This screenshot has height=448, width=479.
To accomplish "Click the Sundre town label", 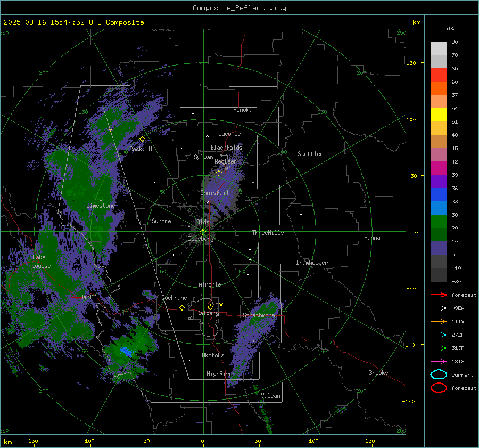I will coord(161,221).
